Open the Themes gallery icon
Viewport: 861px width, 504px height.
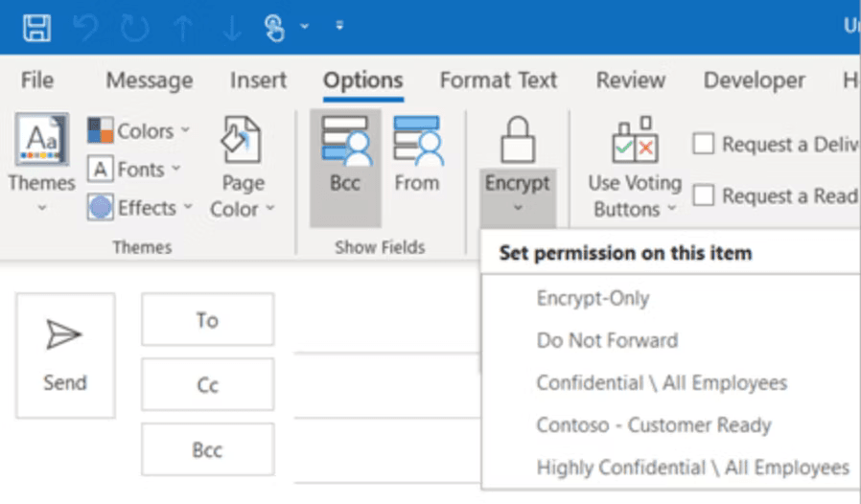pyautogui.click(x=42, y=140)
